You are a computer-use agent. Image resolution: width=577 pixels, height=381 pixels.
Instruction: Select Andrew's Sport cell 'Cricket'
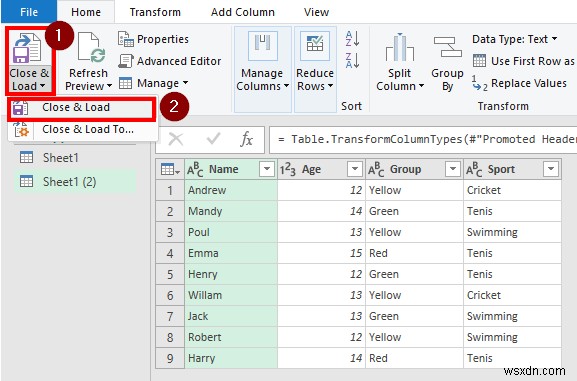coord(512,190)
